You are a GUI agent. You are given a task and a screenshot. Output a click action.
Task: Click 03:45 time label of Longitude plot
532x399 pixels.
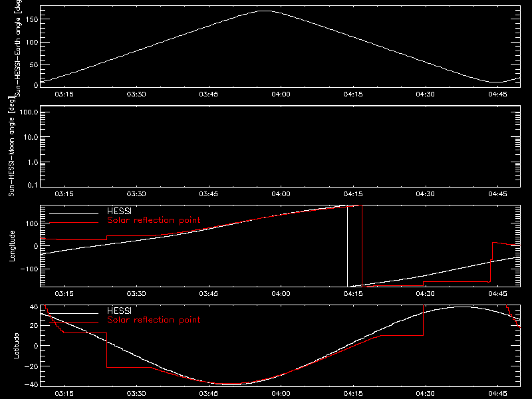pyautogui.click(x=209, y=293)
